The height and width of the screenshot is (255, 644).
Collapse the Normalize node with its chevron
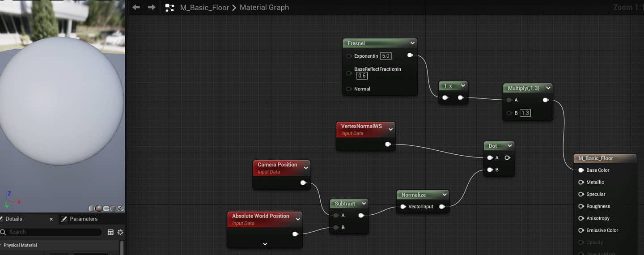(x=444, y=195)
